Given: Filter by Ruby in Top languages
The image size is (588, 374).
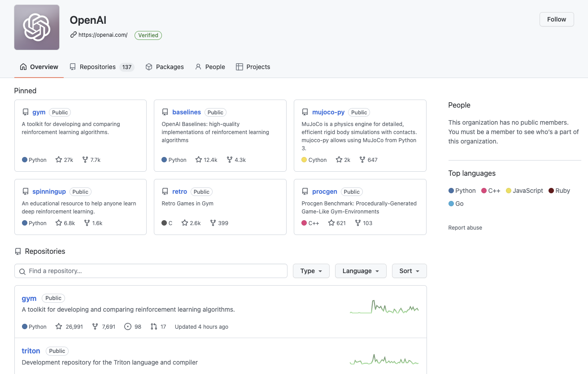Looking at the screenshot, I should pos(559,191).
